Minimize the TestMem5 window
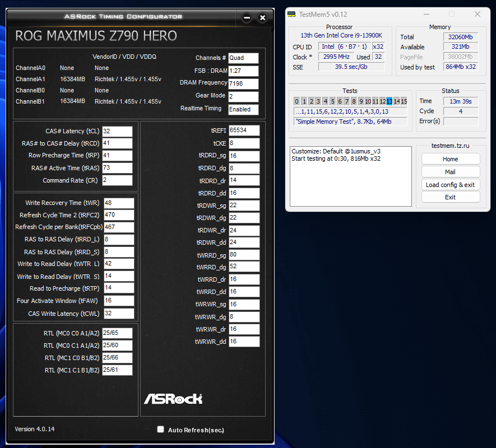 tap(427, 14)
